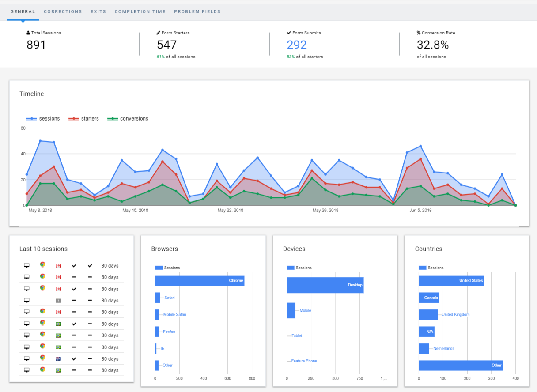The width and height of the screenshot is (537, 392).
Task: Click the Last 10 sessions heading
Action: coord(43,249)
